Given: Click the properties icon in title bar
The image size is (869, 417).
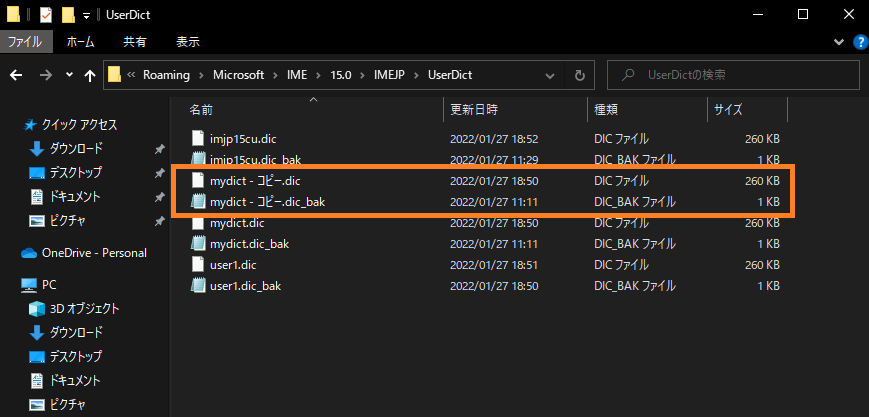Looking at the screenshot, I should 46,15.
